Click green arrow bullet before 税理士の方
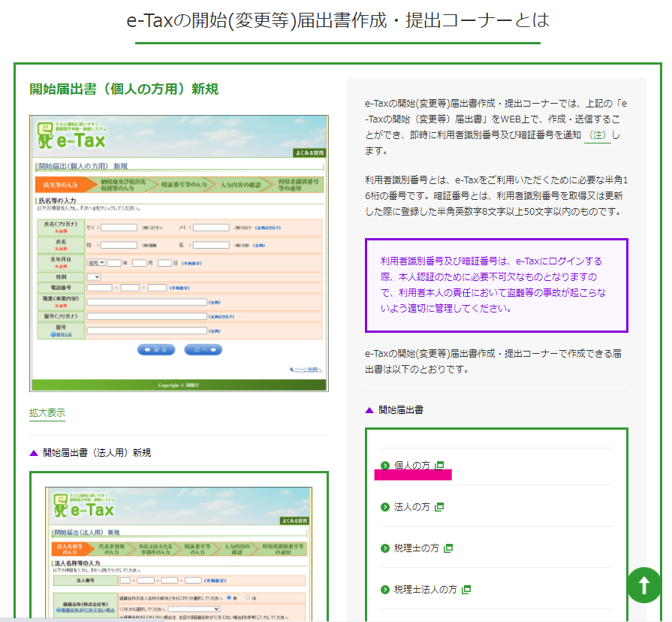Image resolution: width=672 pixels, height=622 pixels. point(385,548)
